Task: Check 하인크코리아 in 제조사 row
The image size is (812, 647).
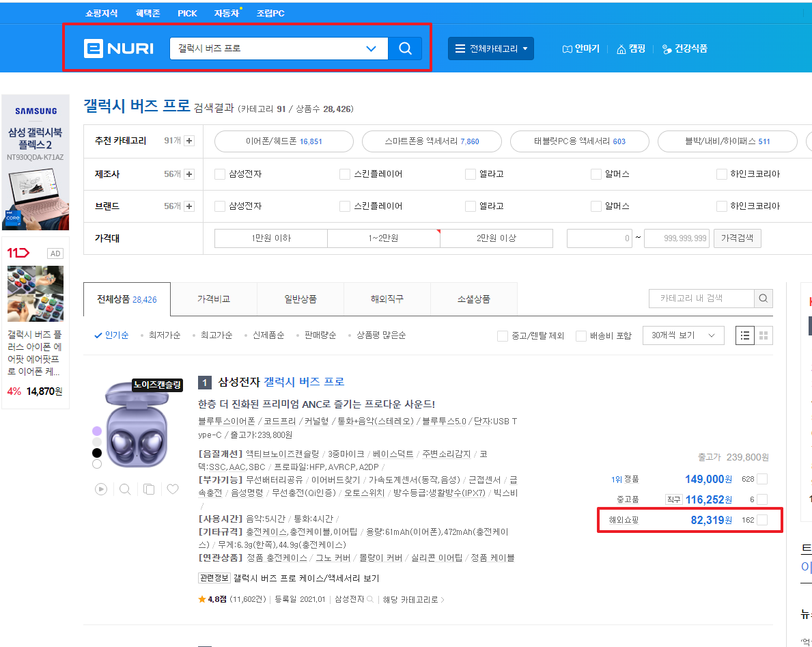Action: 721,174
